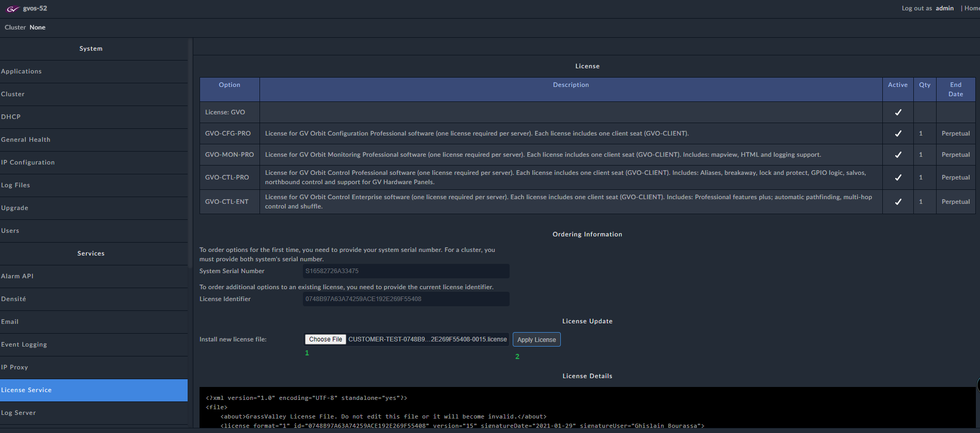Click the Install new license file label
Screen dimensions: 980x433
(x=233, y=339)
